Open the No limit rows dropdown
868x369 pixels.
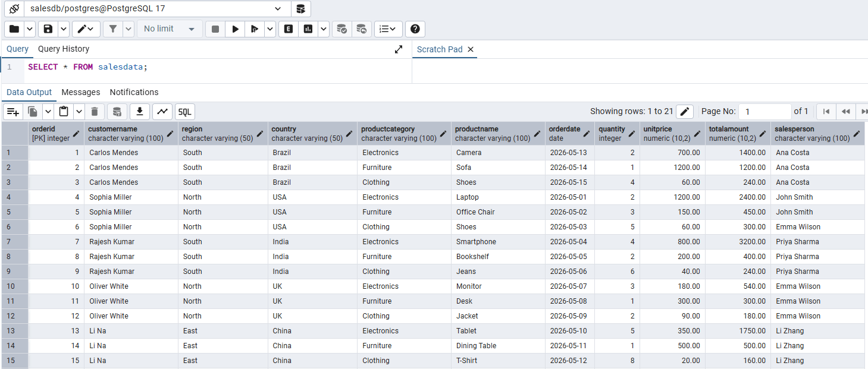[x=169, y=29]
